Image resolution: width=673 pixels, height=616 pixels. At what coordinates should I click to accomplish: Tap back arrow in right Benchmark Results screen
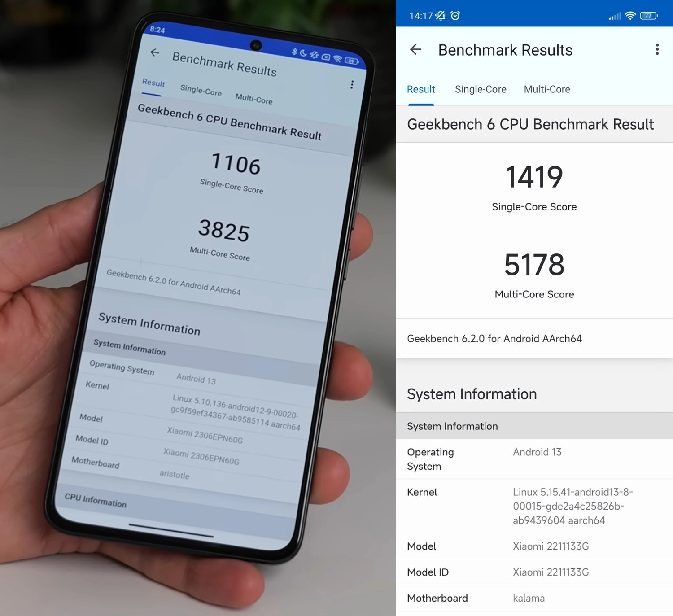click(415, 50)
